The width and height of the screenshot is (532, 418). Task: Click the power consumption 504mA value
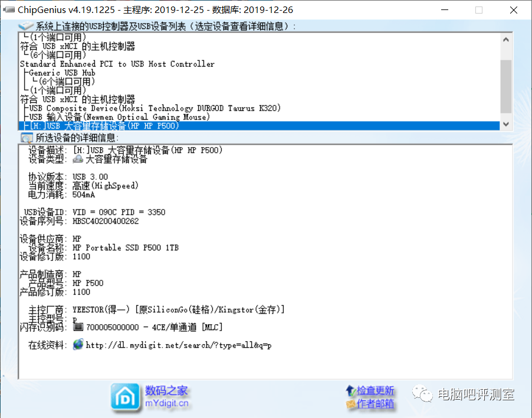coord(84,195)
